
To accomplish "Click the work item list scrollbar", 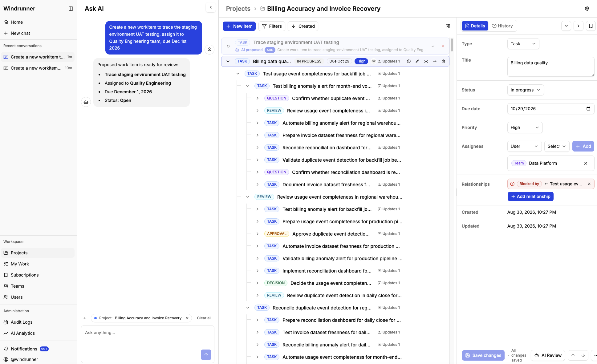I will pyautogui.click(x=452, y=45).
